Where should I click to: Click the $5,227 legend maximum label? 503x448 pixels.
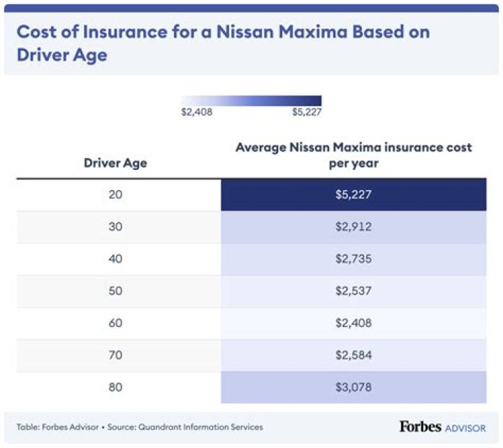(307, 112)
